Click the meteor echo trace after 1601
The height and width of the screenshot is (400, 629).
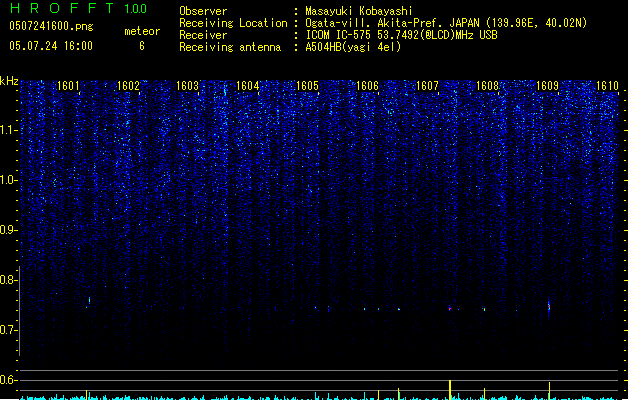tap(89, 301)
